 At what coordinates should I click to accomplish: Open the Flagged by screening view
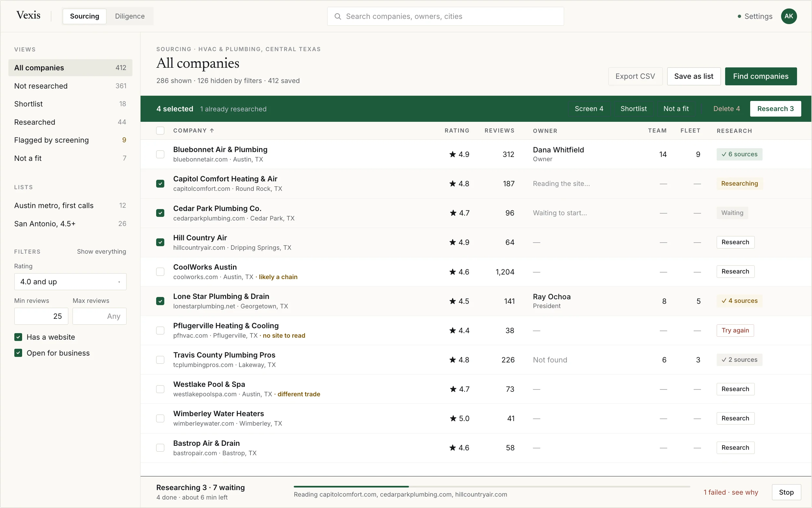pyautogui.click(x=70, y=140)
